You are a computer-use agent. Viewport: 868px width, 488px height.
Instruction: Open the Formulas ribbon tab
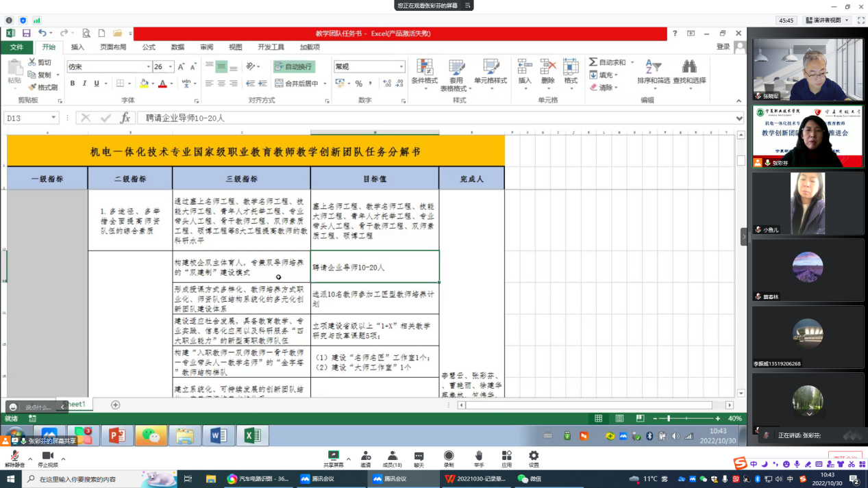(x=149, y=47)
